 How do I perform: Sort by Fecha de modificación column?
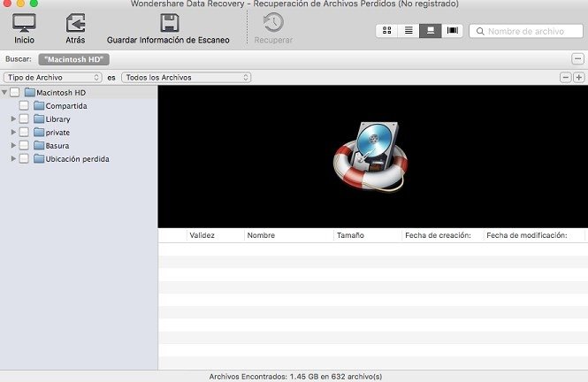tap(534, 235)
